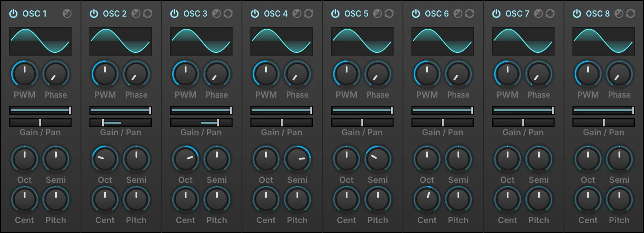Click the OSC 1 polarity invert icon
The image size is (644, 233).
[x=67, y=14]
